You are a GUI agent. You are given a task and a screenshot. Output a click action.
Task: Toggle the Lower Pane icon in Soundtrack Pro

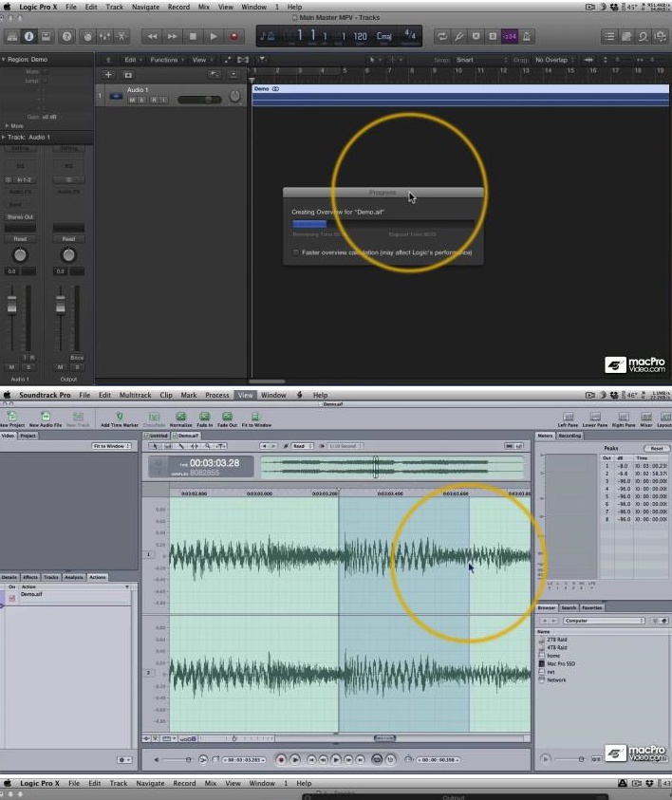pyautogui.click(x=595, y=419)
